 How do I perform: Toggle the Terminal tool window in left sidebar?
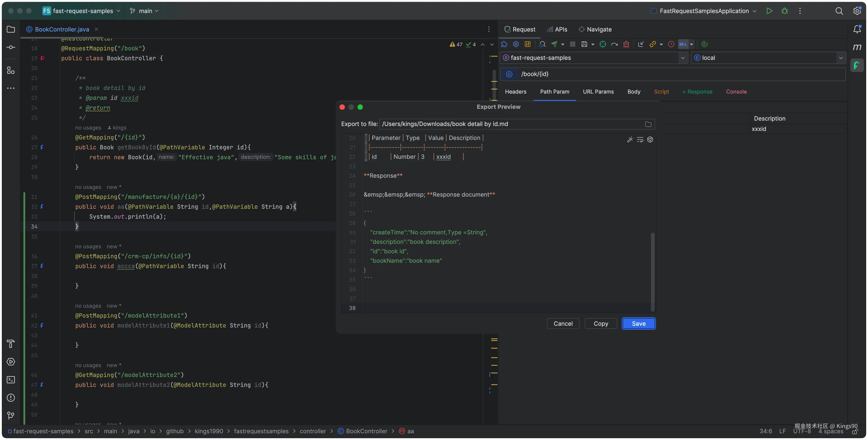pyautogui.click(x=11, y=380)
